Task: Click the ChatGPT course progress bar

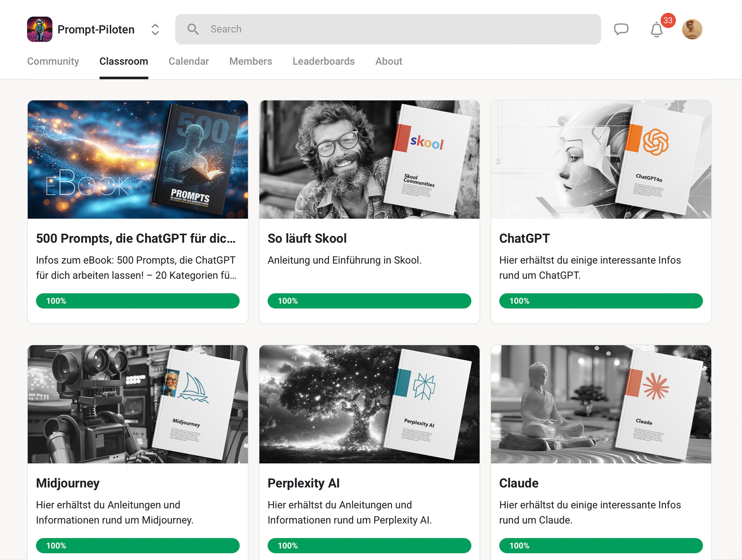Action: tap(601, 301)
